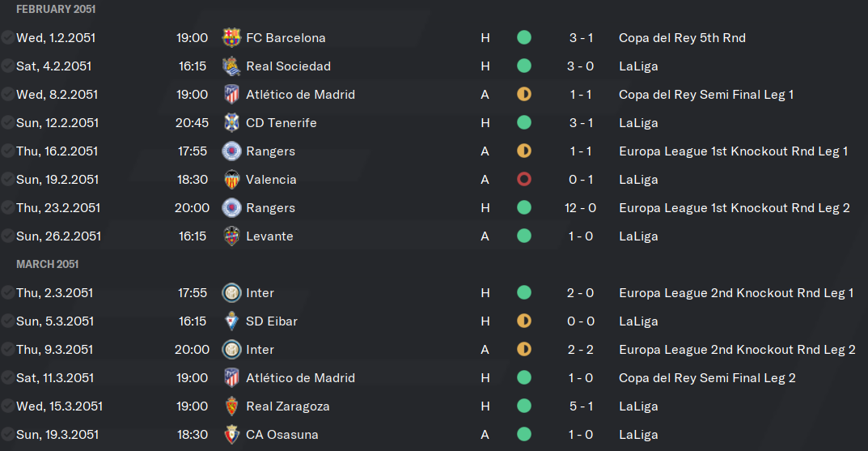Screen dimensions: 868x451
Task: Click the SD Eibar badge icon
Action: click(x=231, y=321)
